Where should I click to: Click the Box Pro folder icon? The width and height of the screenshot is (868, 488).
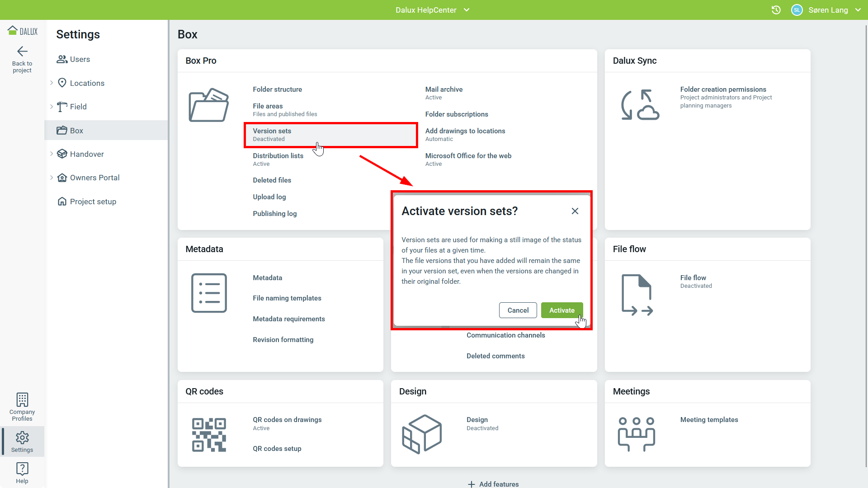[x=209, y=105]
